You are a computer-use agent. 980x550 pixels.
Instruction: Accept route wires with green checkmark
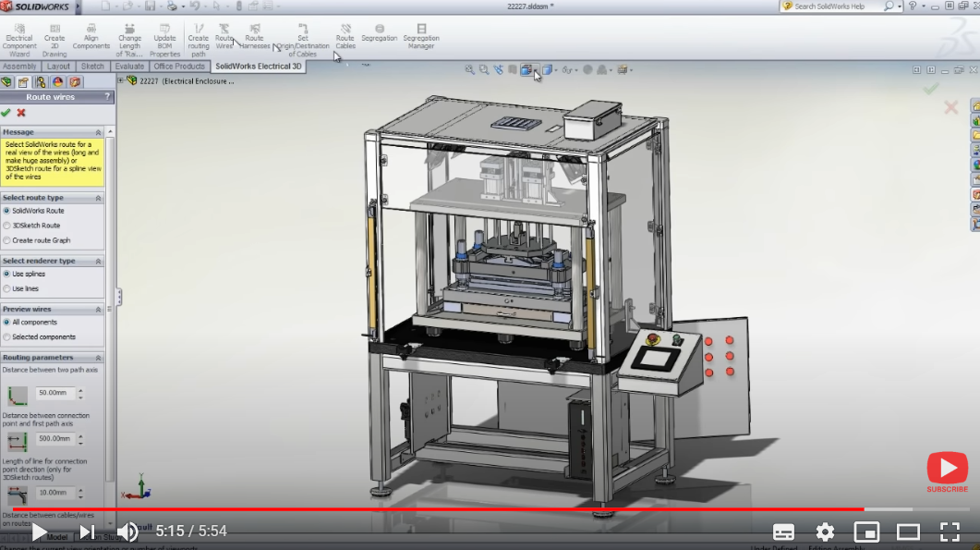(x=6, y=113)
